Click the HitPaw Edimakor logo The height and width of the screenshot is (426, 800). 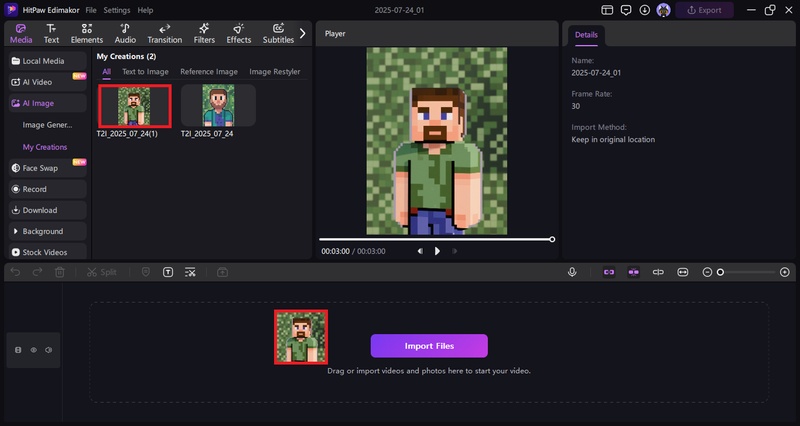11,10
